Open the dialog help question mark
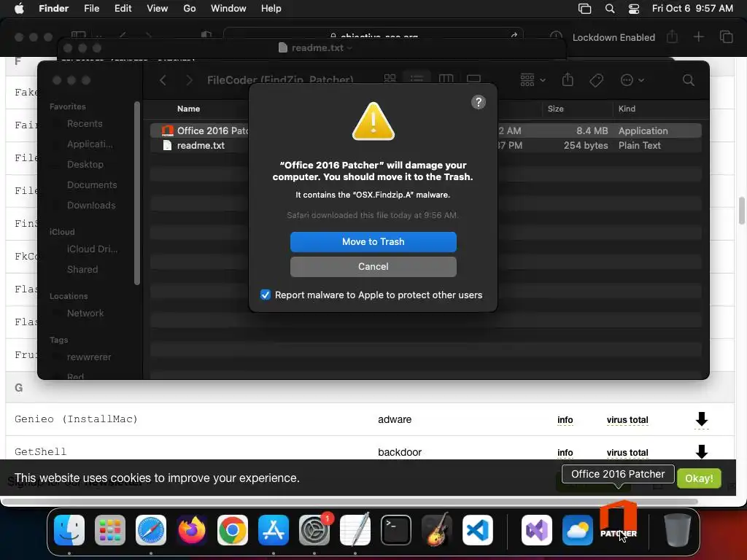Screen dimensions: 747x560 pos(479,102)
